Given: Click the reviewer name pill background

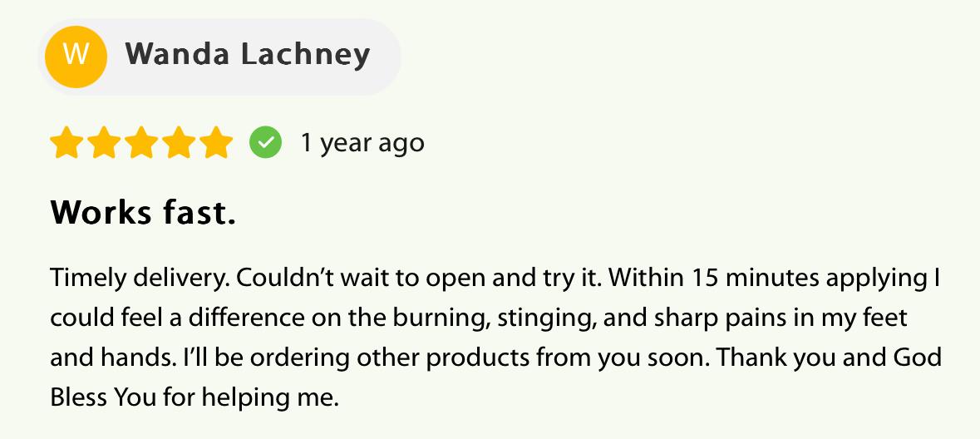Looking at the screenshot, I should [219, 57].
